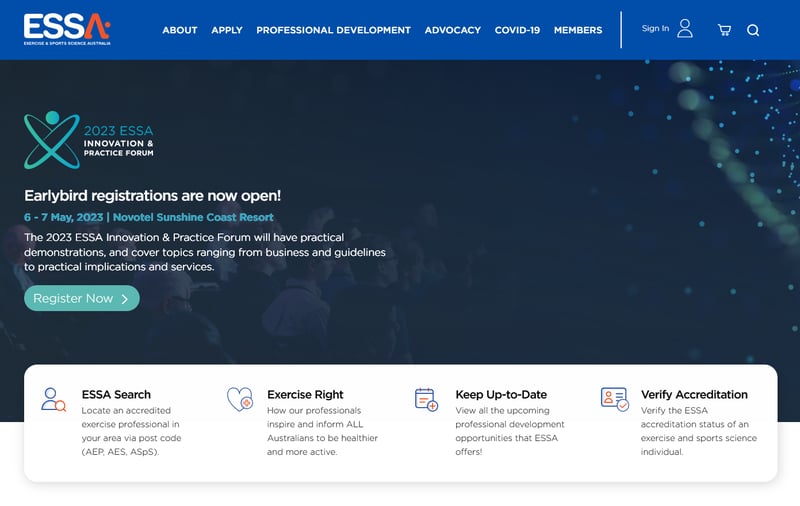Click the ESSA logo in header
The height and width of the screenshot is (506, 800).
67,29
